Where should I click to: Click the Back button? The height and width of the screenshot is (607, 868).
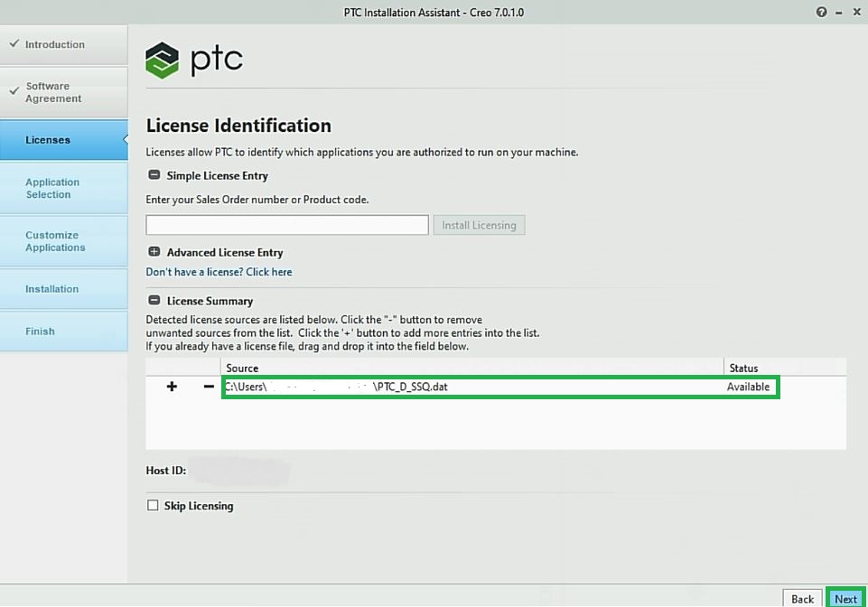pos(802,598)
